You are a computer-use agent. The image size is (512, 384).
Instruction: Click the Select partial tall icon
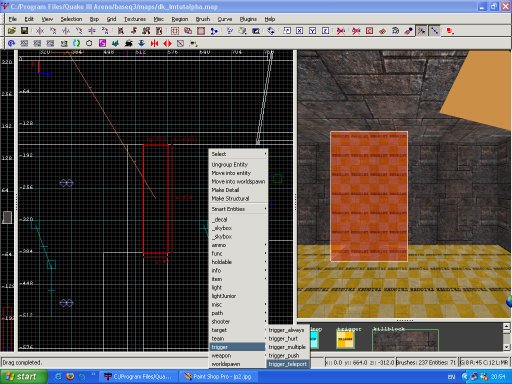146,31
